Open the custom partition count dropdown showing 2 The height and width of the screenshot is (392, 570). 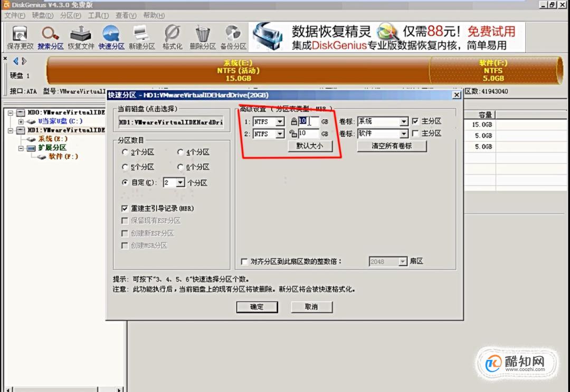[180, 183]
